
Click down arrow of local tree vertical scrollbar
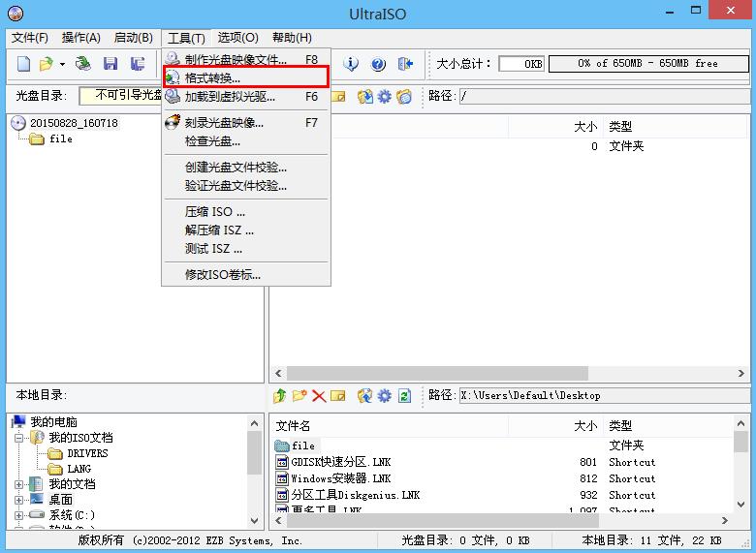[255, 521]
